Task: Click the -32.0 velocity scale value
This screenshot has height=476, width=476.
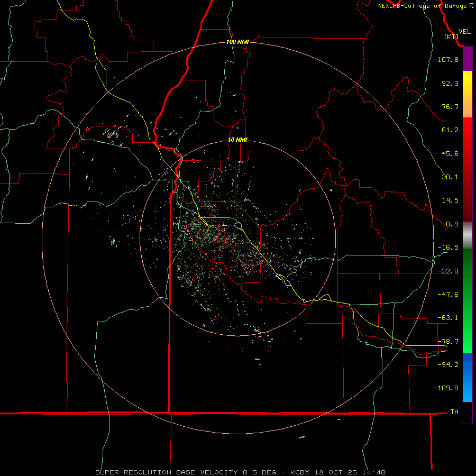Action: click(448, 271)
